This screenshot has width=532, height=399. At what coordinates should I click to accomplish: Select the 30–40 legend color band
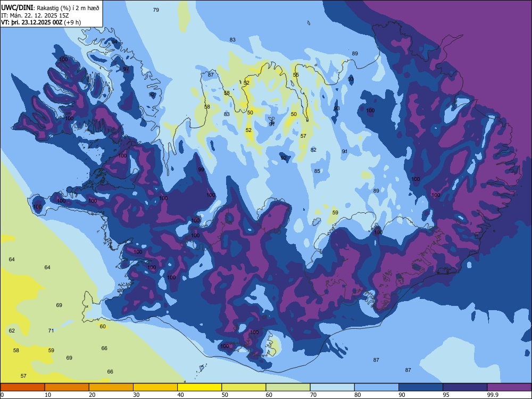[x=155, y=387]
